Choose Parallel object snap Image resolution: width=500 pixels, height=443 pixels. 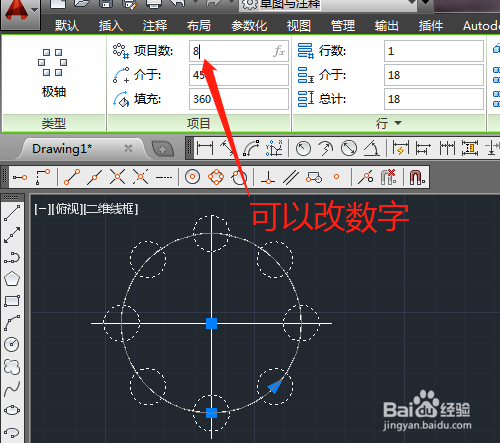coord(291,177)
